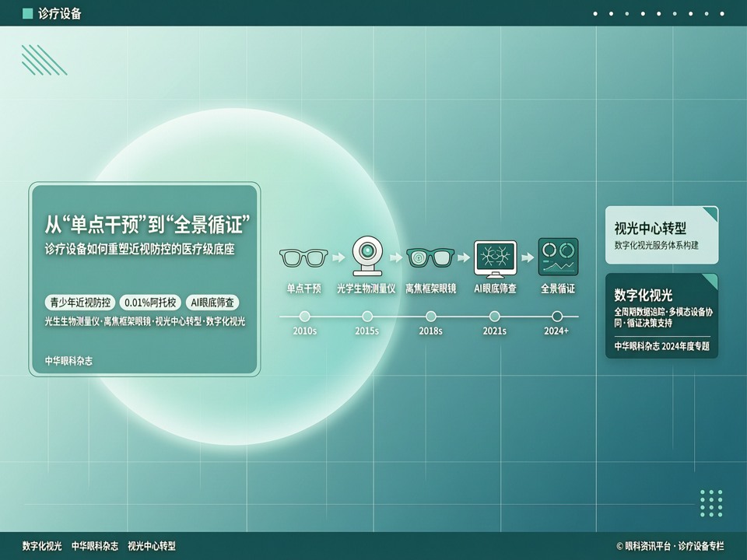Select the AI眼底筛查 tag pill
Screen dimensions: 747x560
(212, 303)
